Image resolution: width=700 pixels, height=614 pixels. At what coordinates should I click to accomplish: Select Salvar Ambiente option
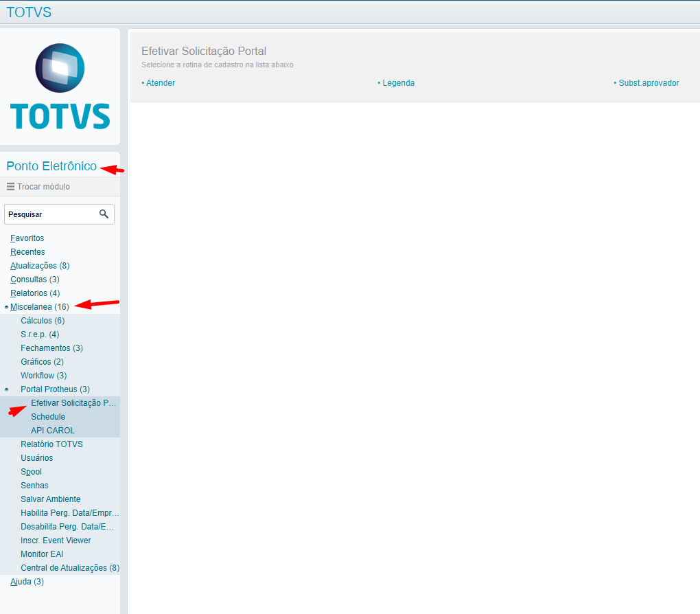pos(51,499)
